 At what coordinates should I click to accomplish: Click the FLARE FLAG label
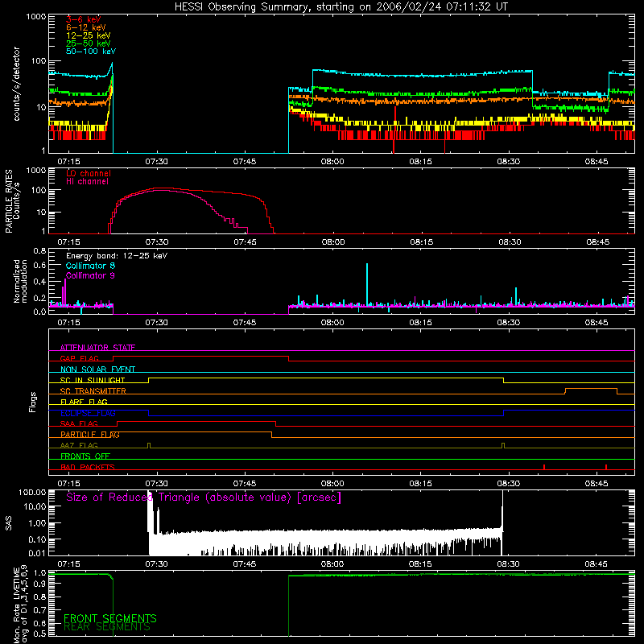(x=84, y=402)
